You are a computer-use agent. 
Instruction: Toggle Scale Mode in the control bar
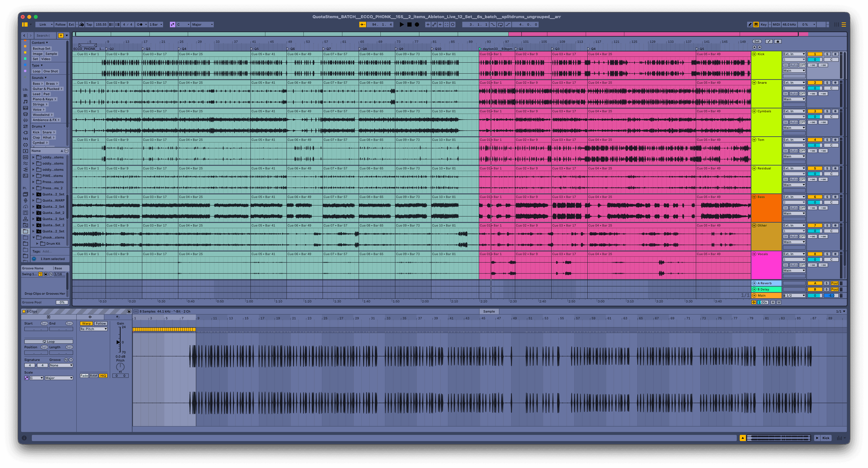click(x=172, y=25)
